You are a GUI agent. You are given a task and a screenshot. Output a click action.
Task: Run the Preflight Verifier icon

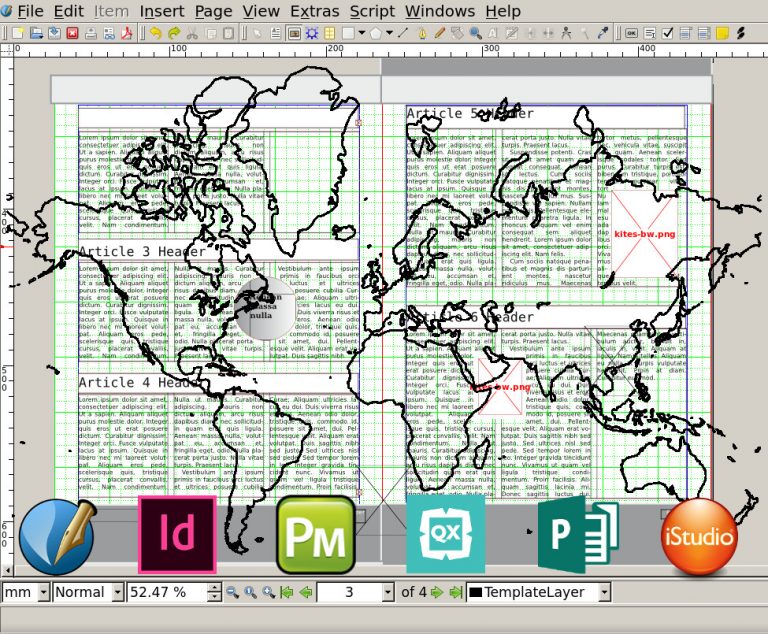(x=109, y=33)
